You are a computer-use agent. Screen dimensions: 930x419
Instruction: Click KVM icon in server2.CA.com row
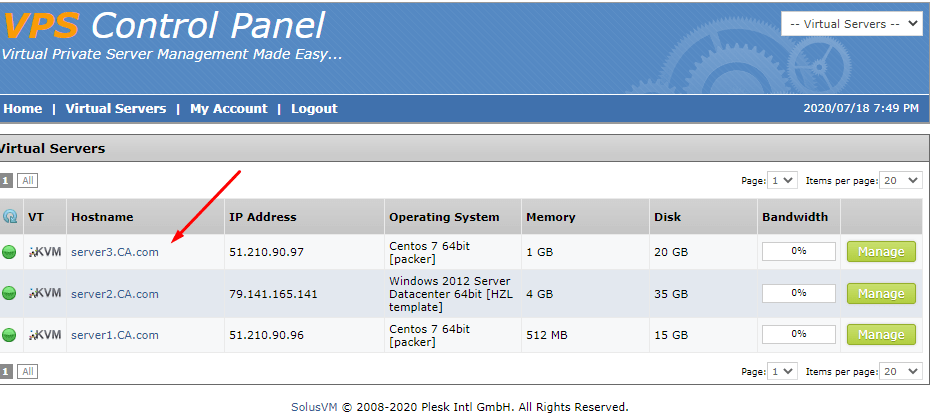pos(45,293)
